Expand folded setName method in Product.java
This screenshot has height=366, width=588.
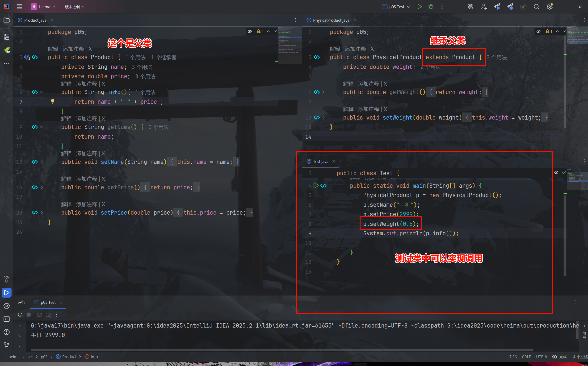tap(42, 162)
